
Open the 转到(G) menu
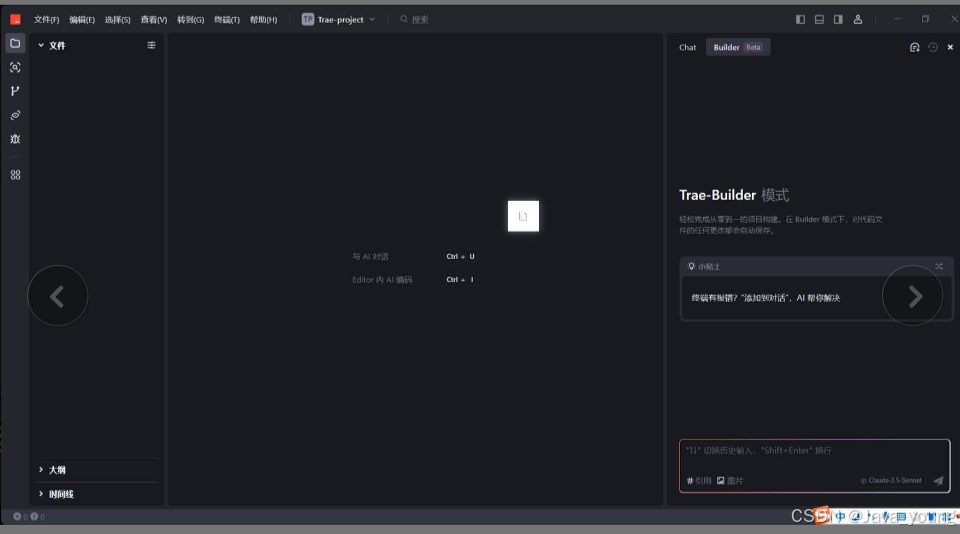pyautogui.click(x=190, y=20)
